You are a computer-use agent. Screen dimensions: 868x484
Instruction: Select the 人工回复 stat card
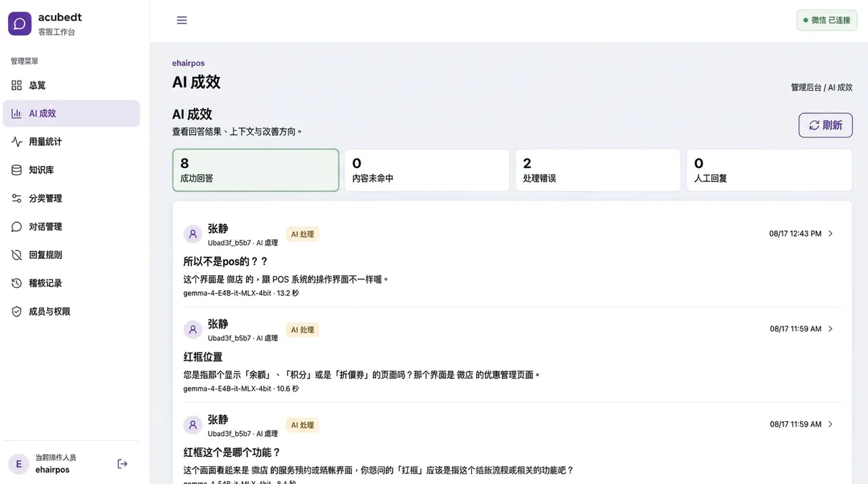point(769,170)
